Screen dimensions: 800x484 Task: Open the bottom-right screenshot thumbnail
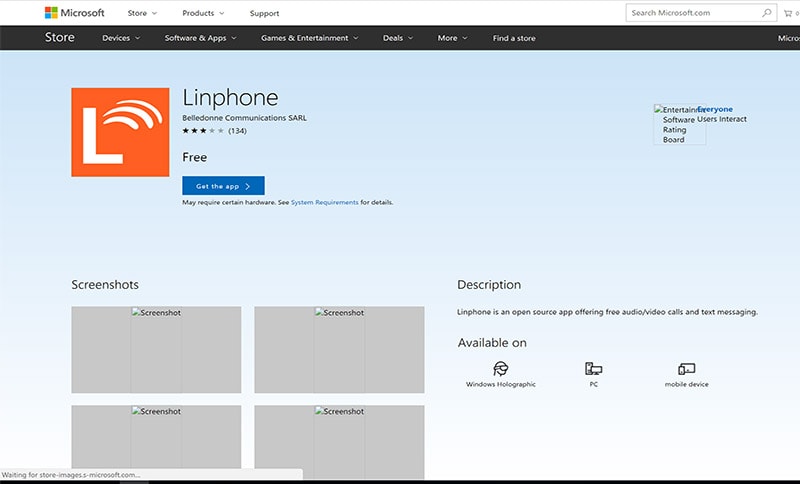339,442
